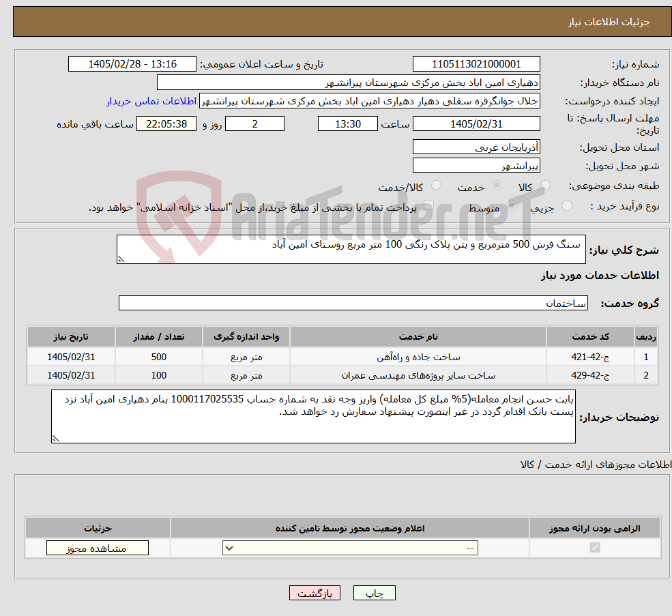
Task: Select the متوسط purchase type radio
Action: click(x=512, y=206)
